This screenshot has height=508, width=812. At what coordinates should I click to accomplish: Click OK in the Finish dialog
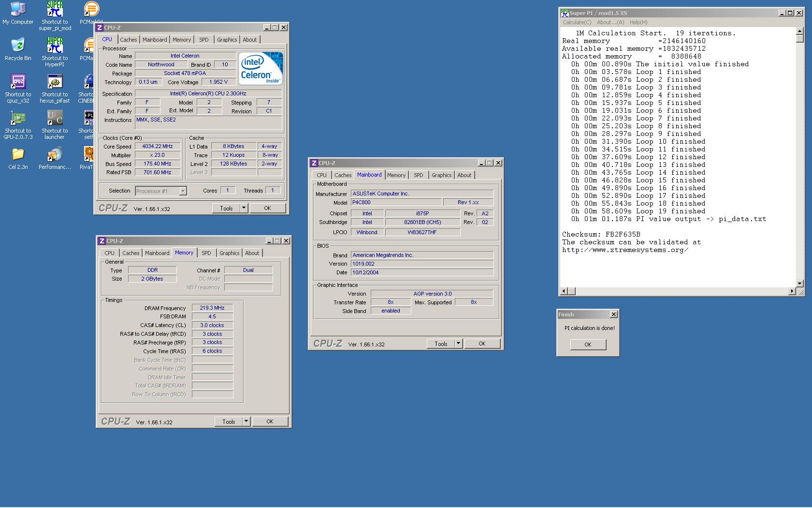pyautogui.click(x=588, y=344)
